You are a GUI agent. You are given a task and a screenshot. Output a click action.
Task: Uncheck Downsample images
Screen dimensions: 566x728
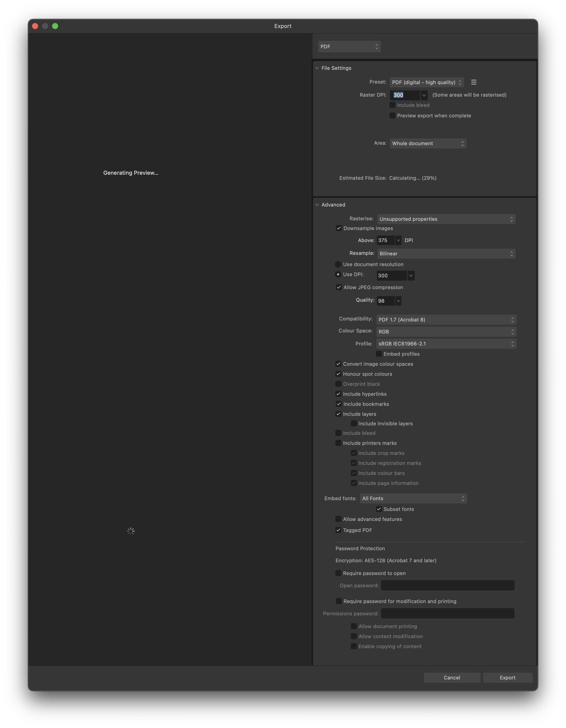(x=339, y=228)
